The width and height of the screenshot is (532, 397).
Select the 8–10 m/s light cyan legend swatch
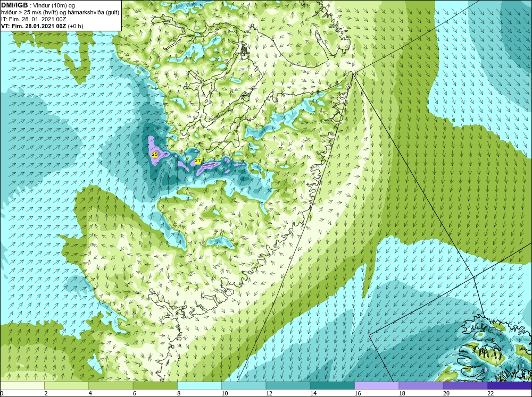199,386
